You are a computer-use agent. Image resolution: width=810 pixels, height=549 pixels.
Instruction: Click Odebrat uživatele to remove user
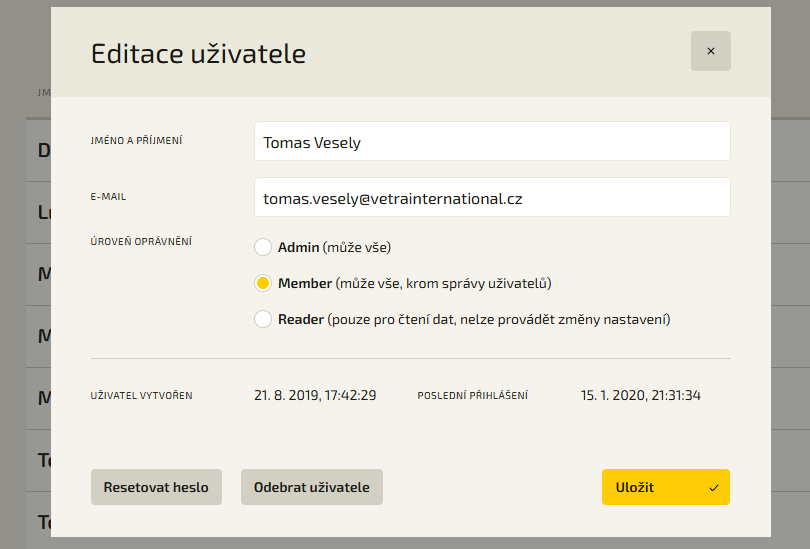(x=311, y=487)
